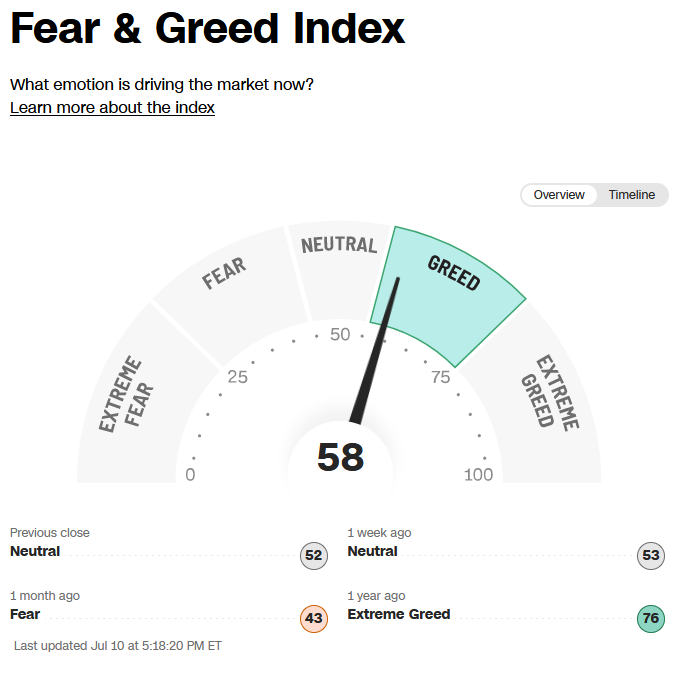
Task: Click the 1 month ago Fear label
Action: [x=25, y=614]
